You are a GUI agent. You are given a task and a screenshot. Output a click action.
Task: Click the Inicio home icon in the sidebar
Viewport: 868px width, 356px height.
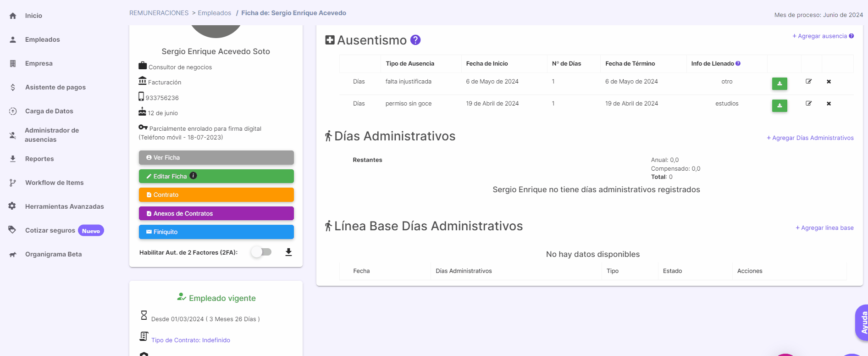(13, 16)
